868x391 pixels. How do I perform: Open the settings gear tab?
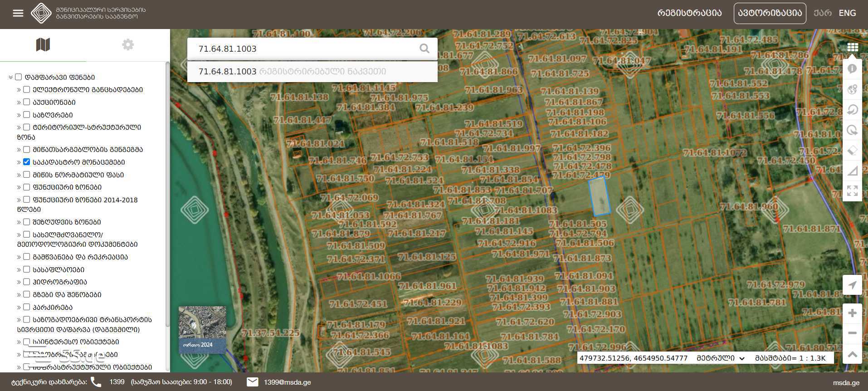click(128, 45)
